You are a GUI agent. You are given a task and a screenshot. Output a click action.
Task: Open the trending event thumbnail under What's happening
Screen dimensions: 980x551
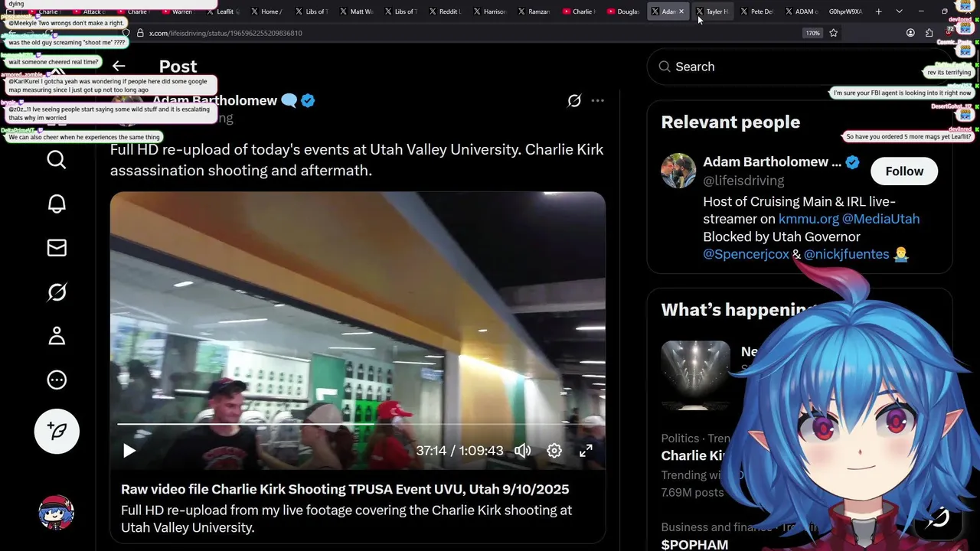click(x=695, y=374)
